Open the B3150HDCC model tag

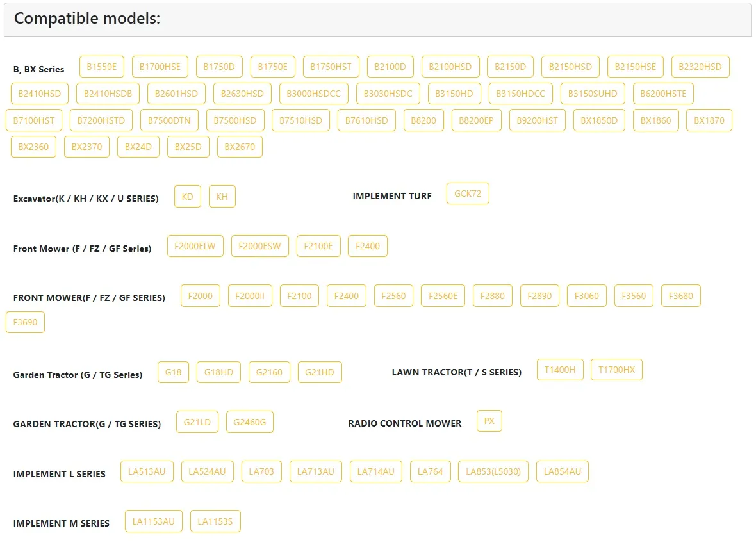[521, 94]
